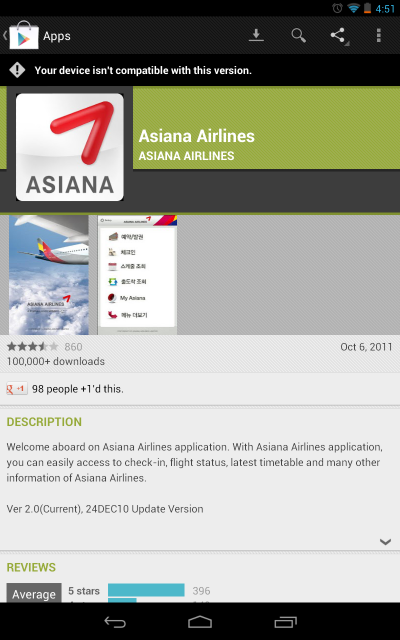Click the 5 stars rating bar

[x=146, y=590]
